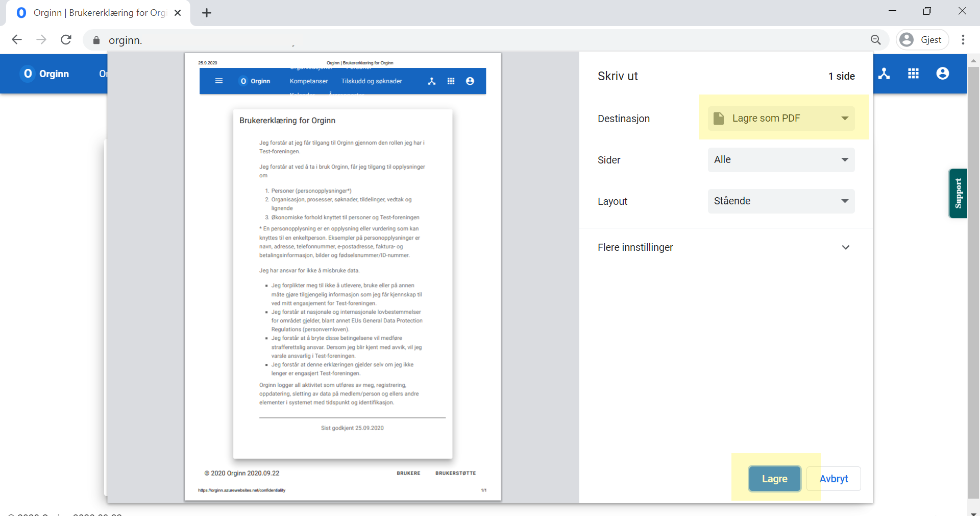Image resolution: width=980 pixels, height=516 pixels.
Task: Click the Avbryt button
Action: pyautogui.click(x=834, y=479)
